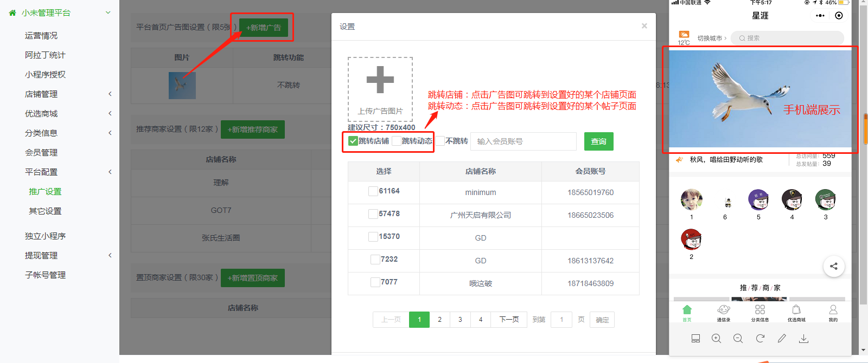Zoom in on the phone preview image
868x363 pixels.
[716, 339]
